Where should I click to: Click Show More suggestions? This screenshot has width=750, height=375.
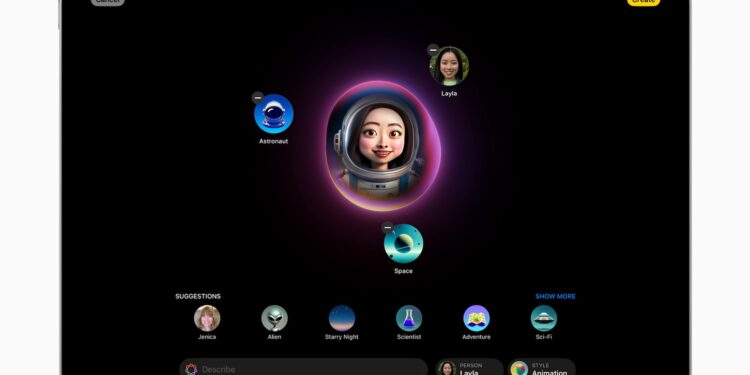555,297
